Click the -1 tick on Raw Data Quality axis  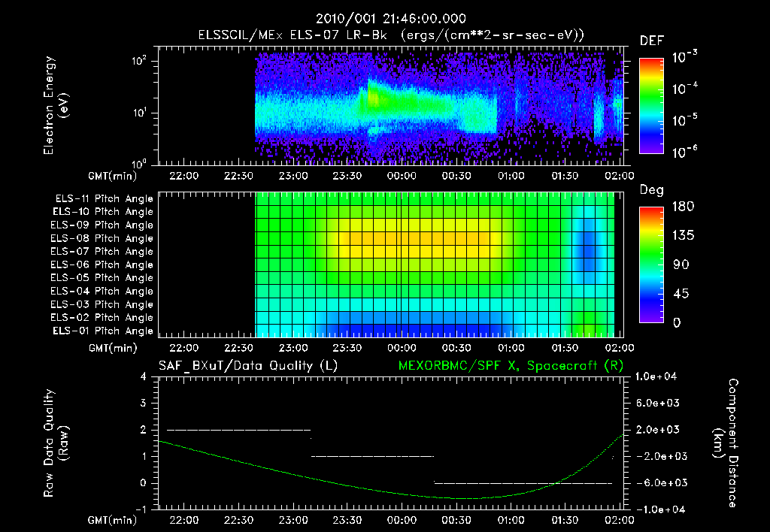(141, 509)
